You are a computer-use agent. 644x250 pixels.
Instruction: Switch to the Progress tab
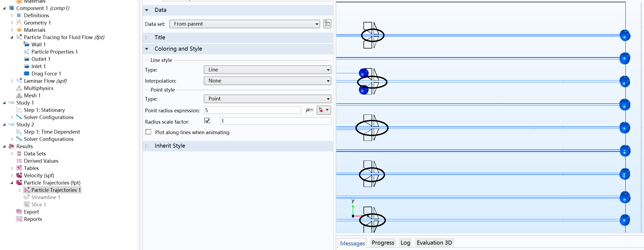click(383, 243)
